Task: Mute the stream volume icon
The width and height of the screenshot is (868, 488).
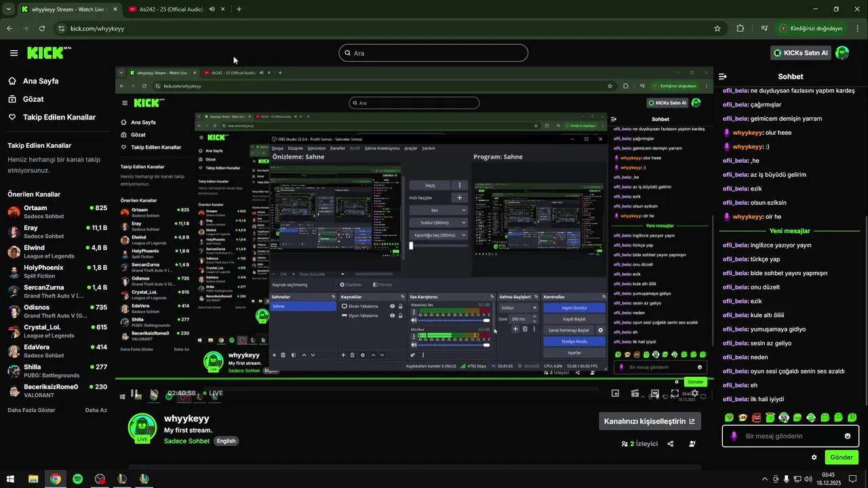Action: click(155, 393)
